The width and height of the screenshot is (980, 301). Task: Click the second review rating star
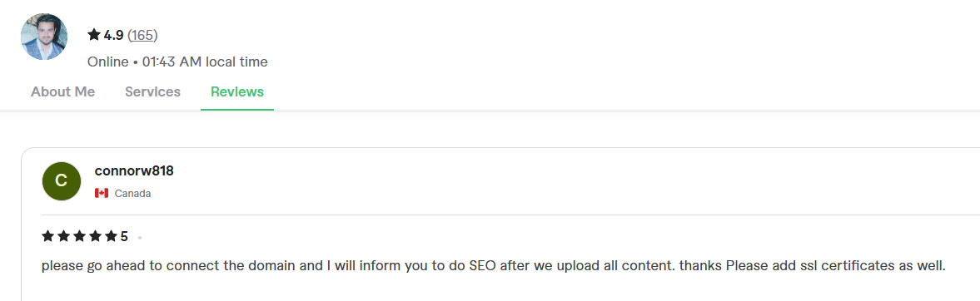[64, 236]
